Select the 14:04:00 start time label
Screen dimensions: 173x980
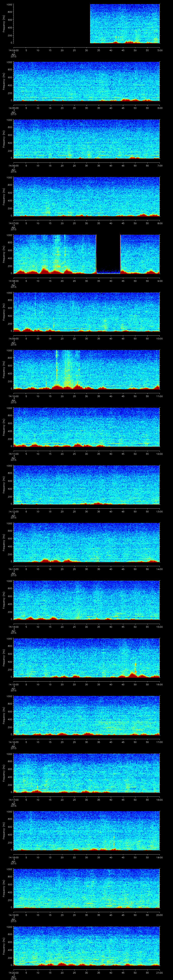point(13,50)
